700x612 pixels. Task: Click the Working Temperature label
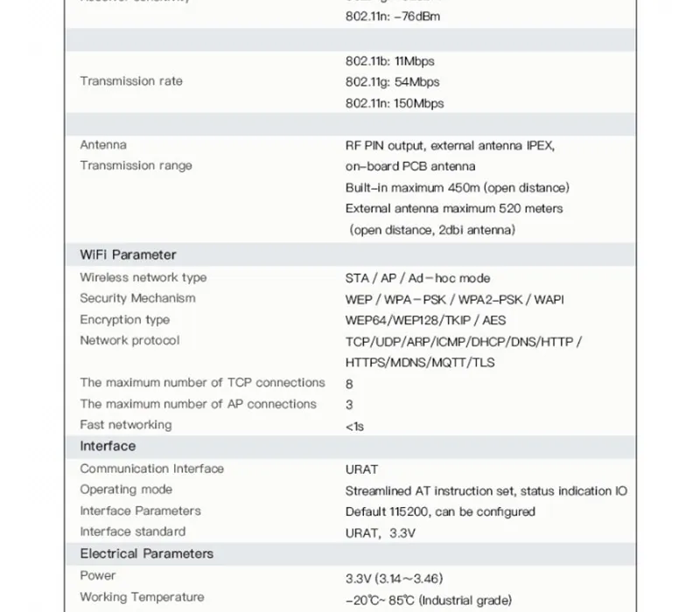[142, 597]
